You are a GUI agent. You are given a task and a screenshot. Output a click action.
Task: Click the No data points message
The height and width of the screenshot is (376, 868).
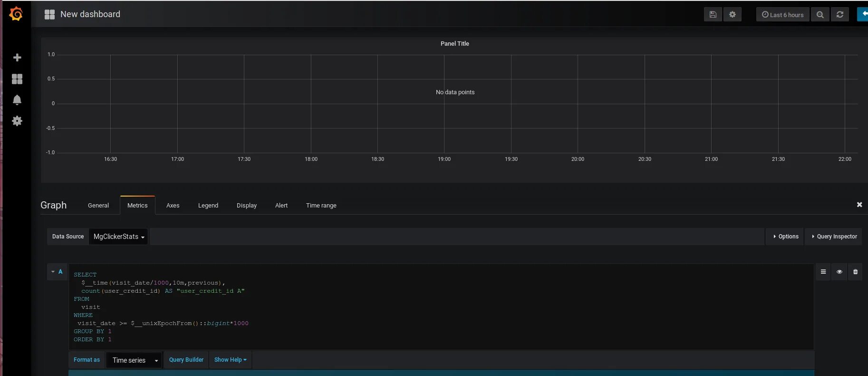click(455, 92)
